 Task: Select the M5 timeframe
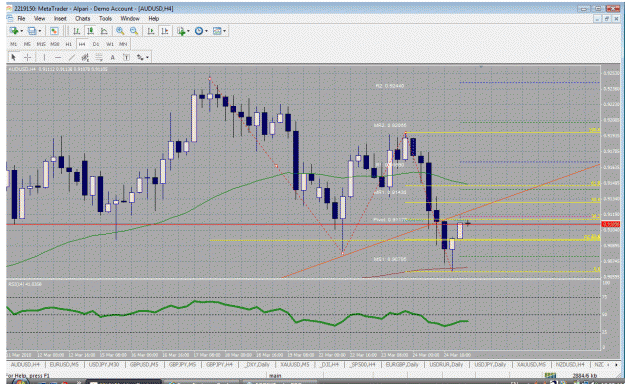pos(27,44)
